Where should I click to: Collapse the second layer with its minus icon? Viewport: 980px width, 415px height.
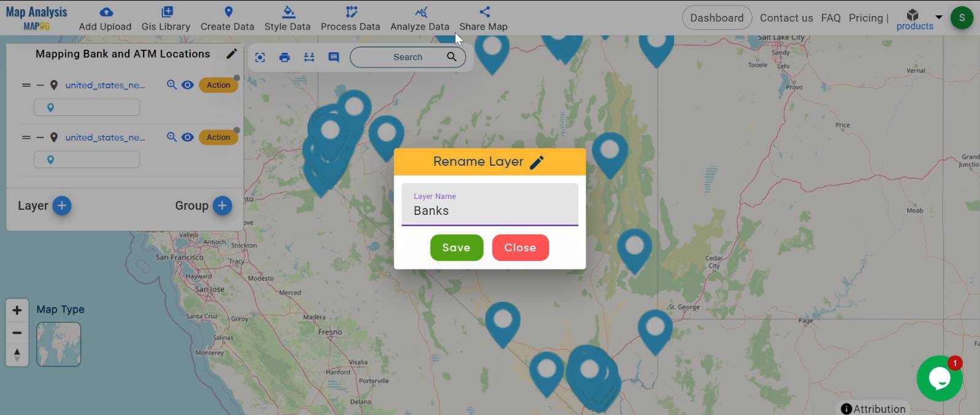point(40,138)
